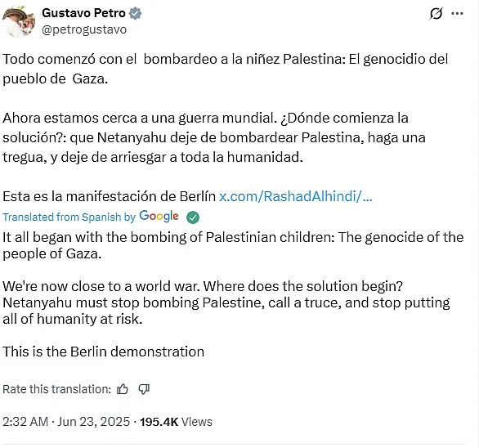Open the x.com/RashadAlhindi link
Screen dimensions: 479x448
tap(295, 196)
